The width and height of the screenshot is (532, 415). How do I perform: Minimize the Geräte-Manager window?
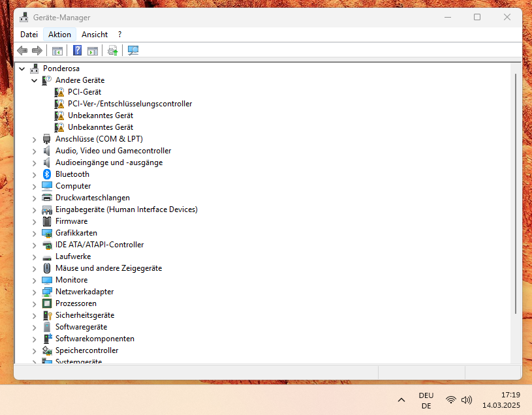tap(448, 17)
